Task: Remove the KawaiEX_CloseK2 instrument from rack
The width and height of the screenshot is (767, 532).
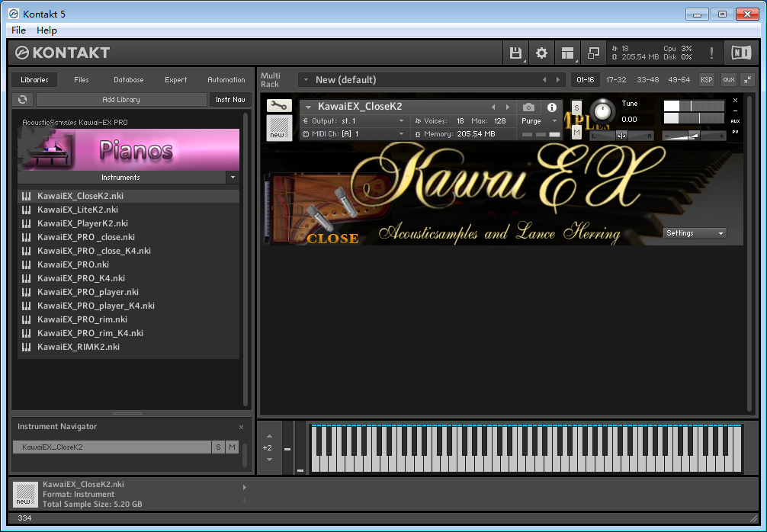Action: pyautogui.click(x=735, y=101)
